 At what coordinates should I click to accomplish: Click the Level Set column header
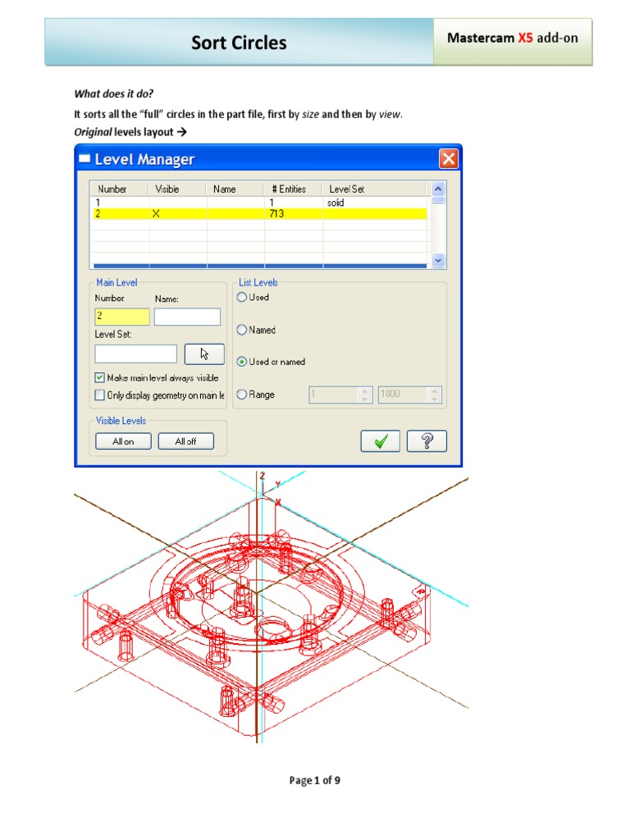374,189
